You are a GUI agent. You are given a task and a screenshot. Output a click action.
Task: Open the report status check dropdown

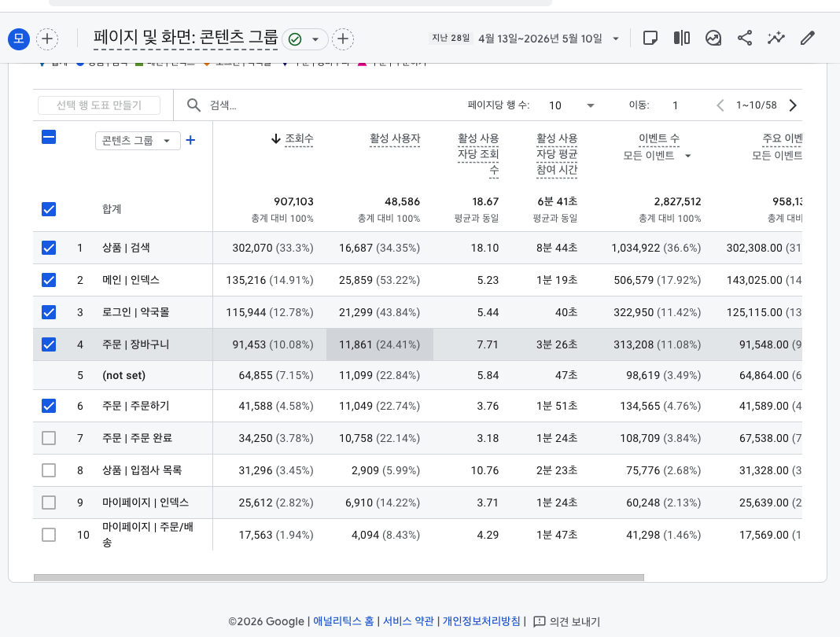[x=304, y=39]
